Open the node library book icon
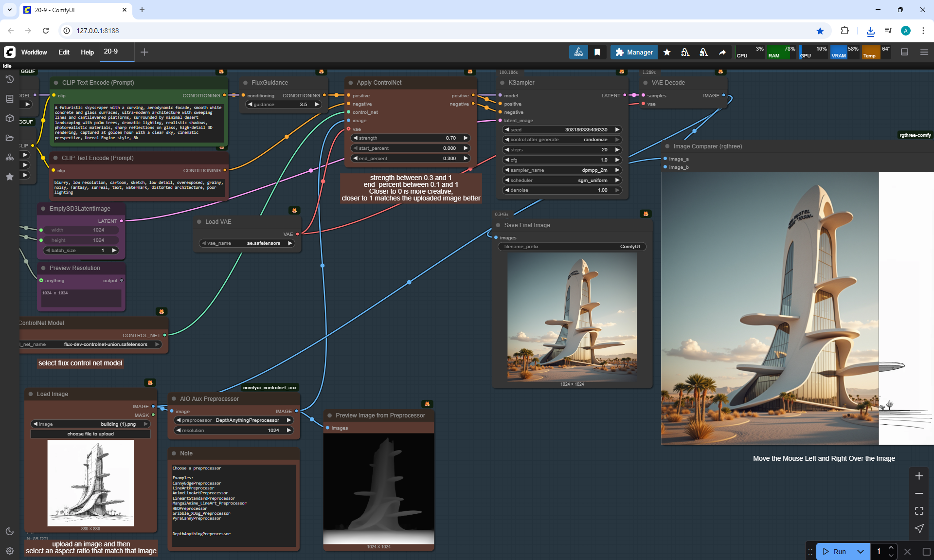This screenshot has height=560, width=934. (9, 99)
